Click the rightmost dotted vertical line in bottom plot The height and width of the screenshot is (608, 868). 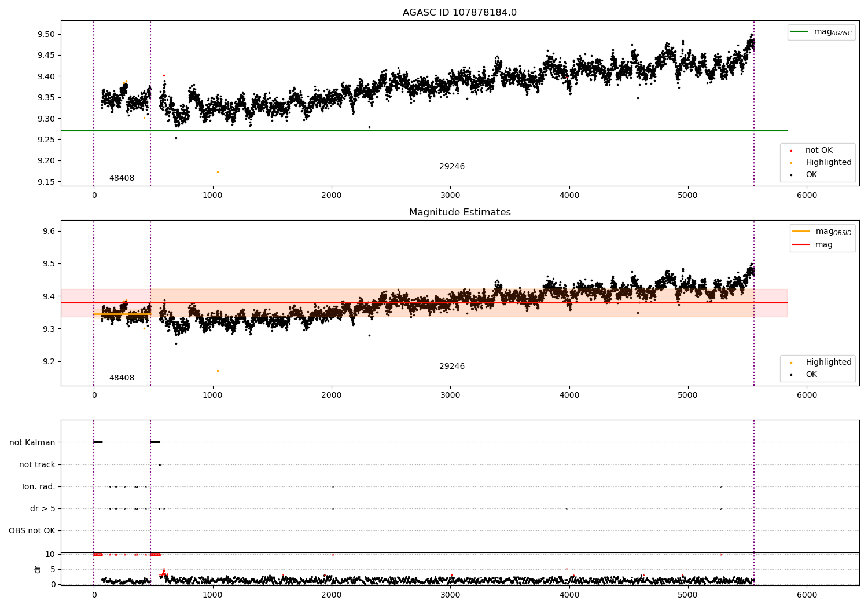pyautogui.click(x=754, y=503)
